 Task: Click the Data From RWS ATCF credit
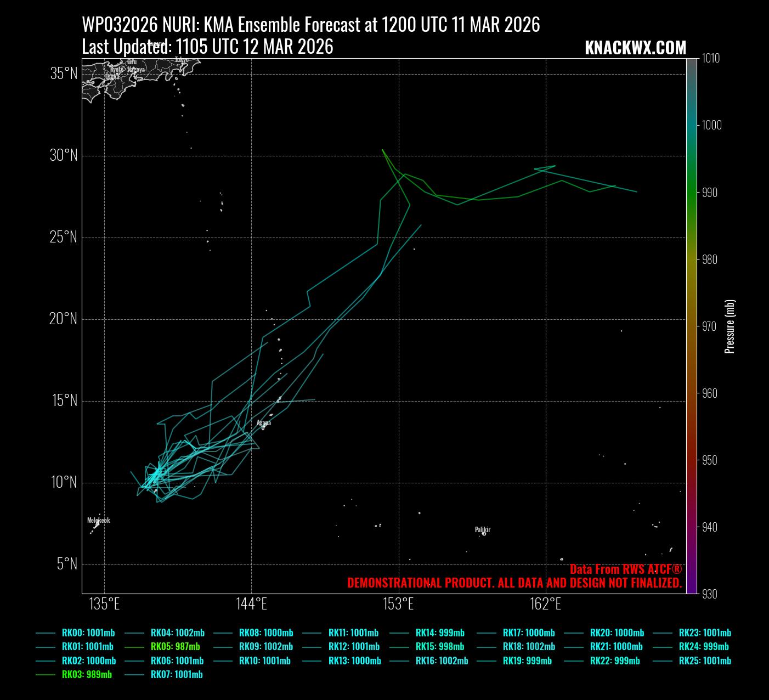625,569
